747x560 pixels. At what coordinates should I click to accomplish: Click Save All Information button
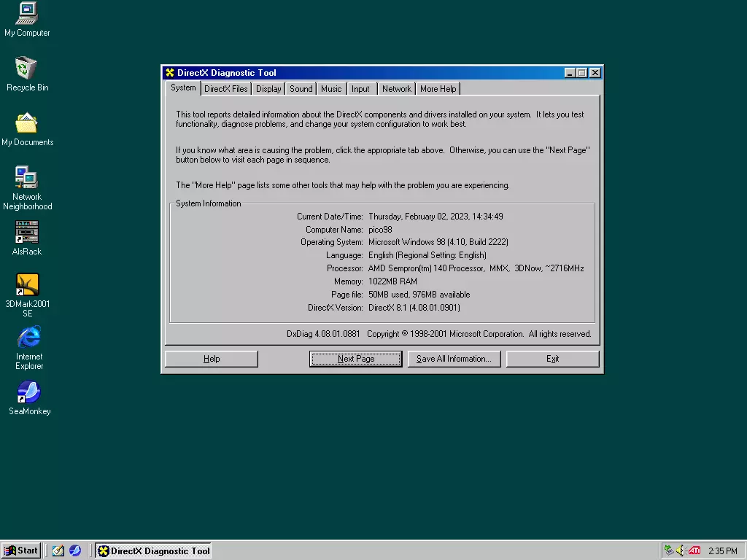click(x=454, y=359)
